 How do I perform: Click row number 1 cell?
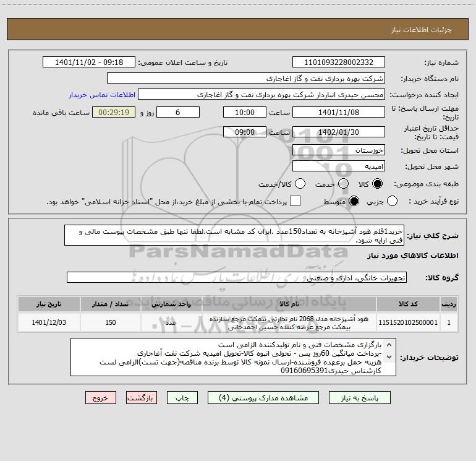[449, 322]
